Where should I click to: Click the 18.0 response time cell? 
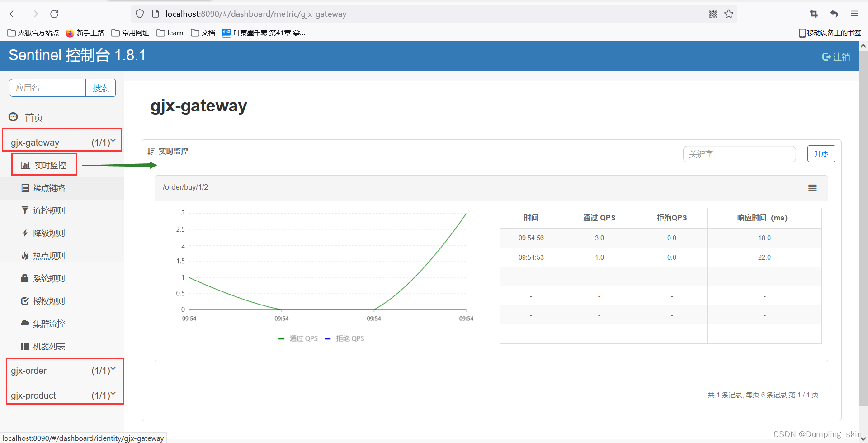click(x=764, y=238)
